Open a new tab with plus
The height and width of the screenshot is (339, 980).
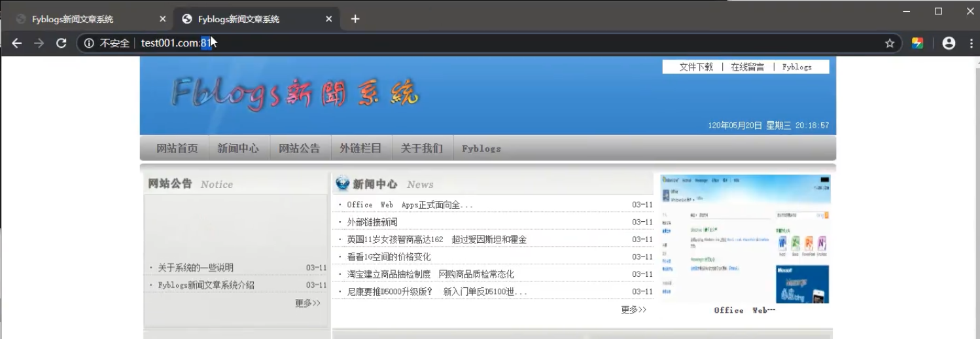355,19
